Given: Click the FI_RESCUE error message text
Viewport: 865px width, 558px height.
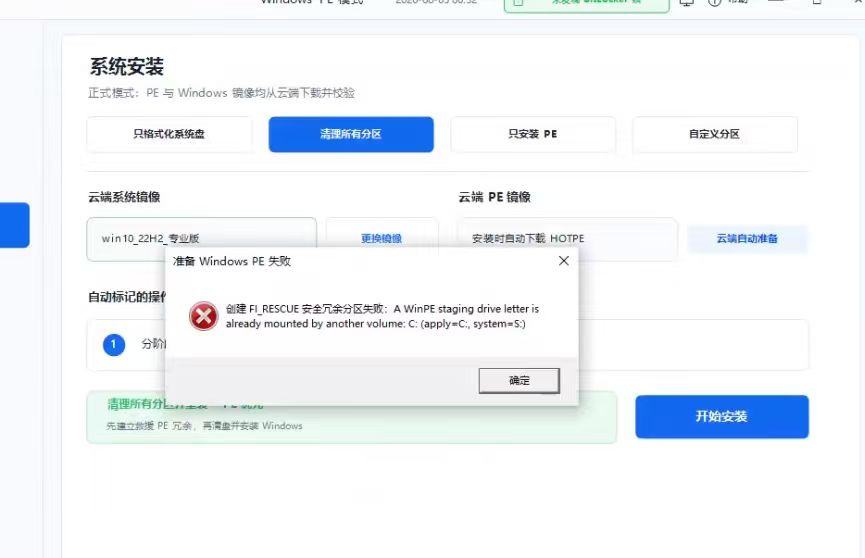Looking at the screenshot, I should click(382, 316).
